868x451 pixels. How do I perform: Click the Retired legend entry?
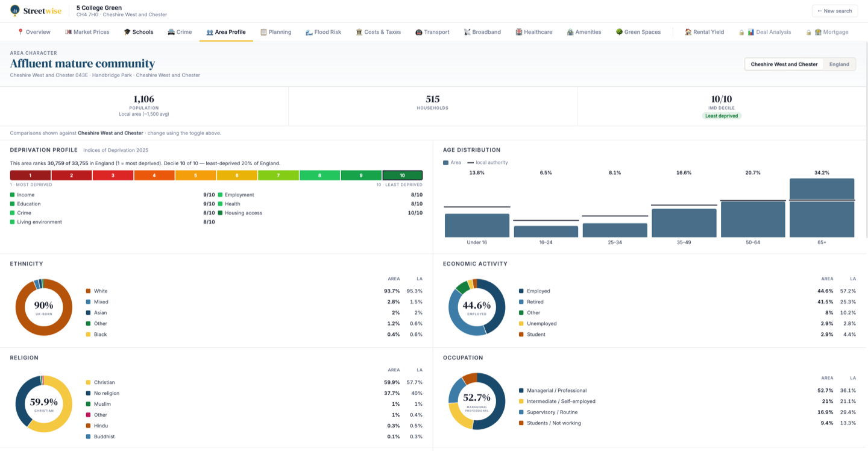687,301
